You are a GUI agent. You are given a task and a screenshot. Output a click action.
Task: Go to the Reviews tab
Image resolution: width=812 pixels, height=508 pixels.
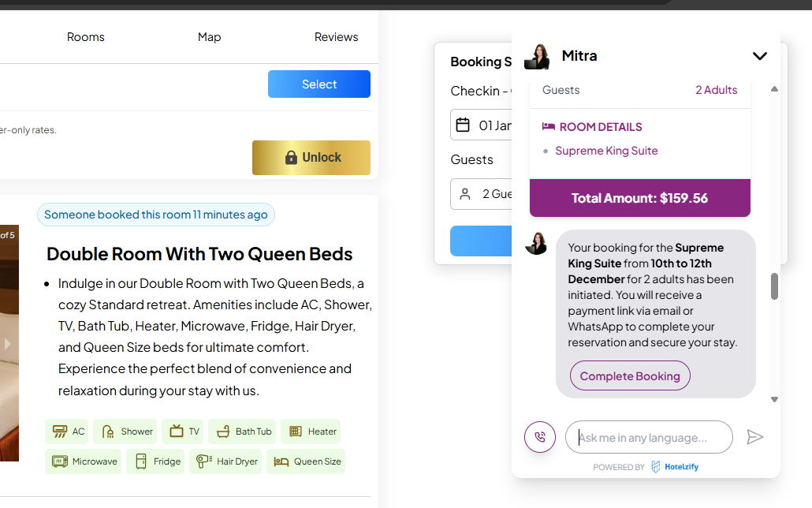[336, 37]
